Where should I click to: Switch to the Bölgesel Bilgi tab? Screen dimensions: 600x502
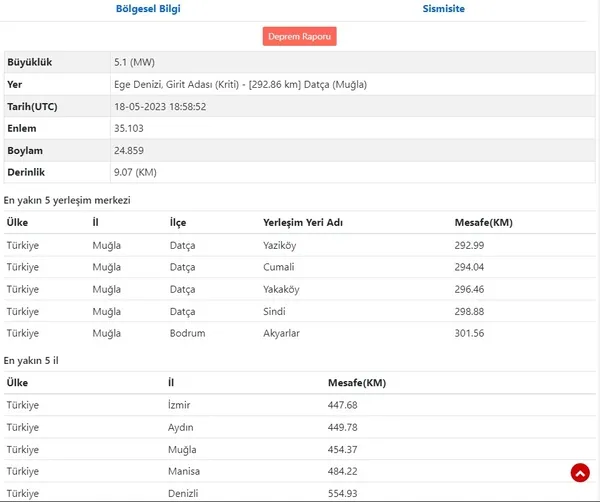pyautogui.click(x=149, y=9)
